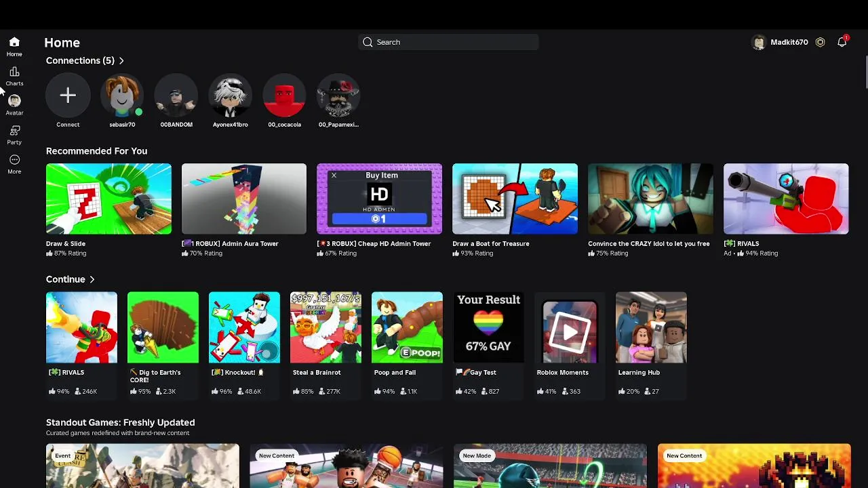Open the notifications bell
This screenshot has height=488, width=868.
point(842,42)
